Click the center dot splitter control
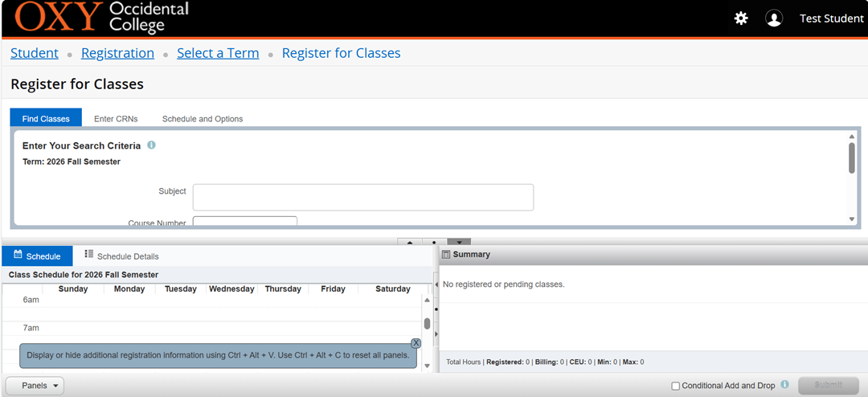The height and width of the screenshot is (397, 868). click(x=435, y=242)
